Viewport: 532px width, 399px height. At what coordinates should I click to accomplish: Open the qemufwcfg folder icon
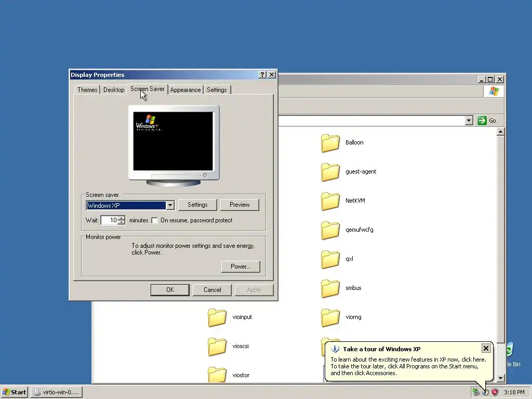(330, 230)
